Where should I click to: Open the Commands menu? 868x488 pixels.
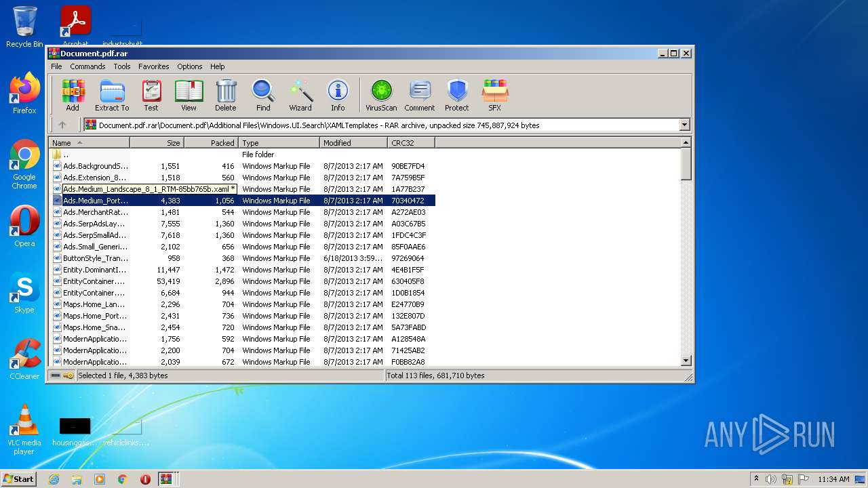87,66
